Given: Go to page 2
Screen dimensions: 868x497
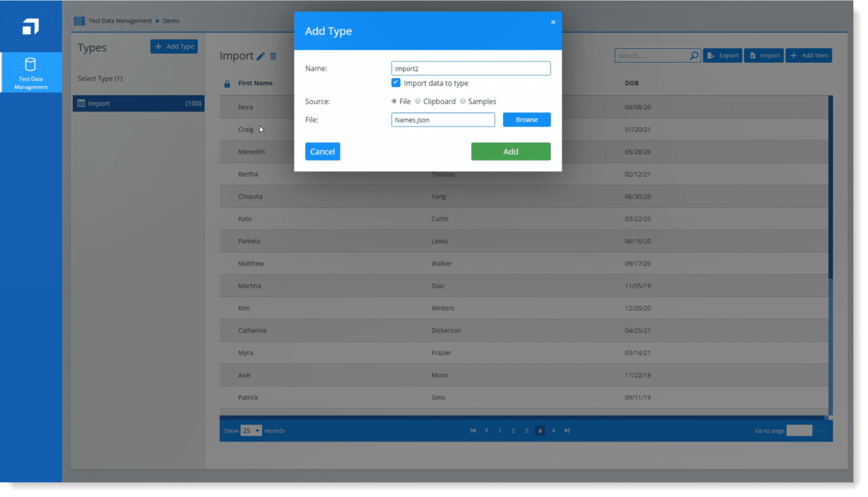Looking at the screenshot, I should pos(513,430).
